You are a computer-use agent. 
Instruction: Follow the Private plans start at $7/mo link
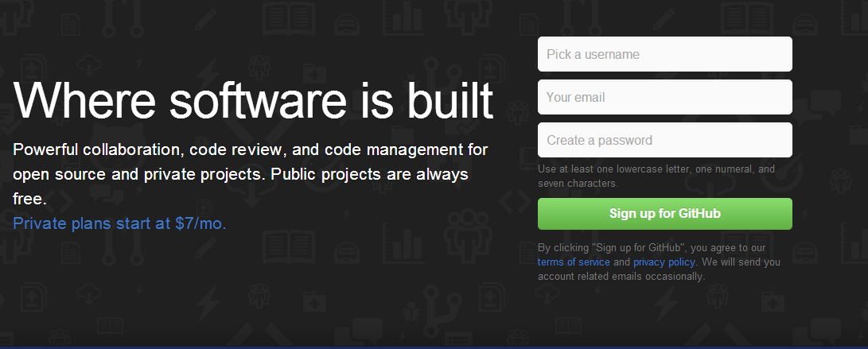(x=119, y=223)
